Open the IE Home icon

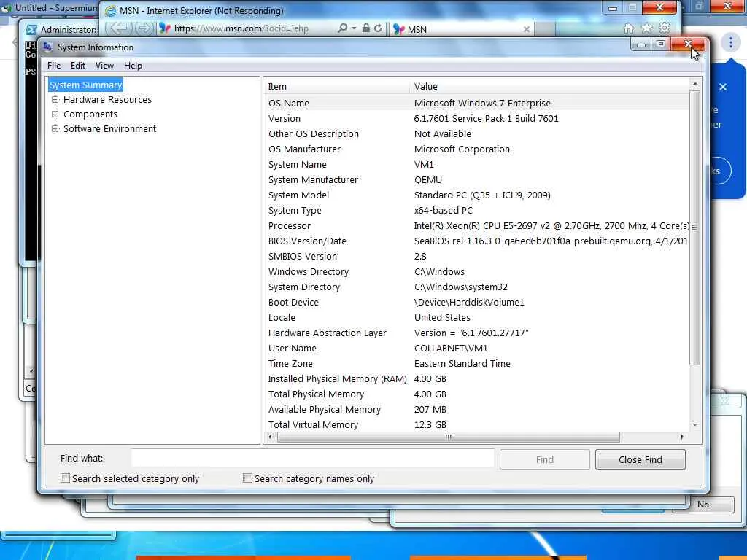(x=629, y=28)
